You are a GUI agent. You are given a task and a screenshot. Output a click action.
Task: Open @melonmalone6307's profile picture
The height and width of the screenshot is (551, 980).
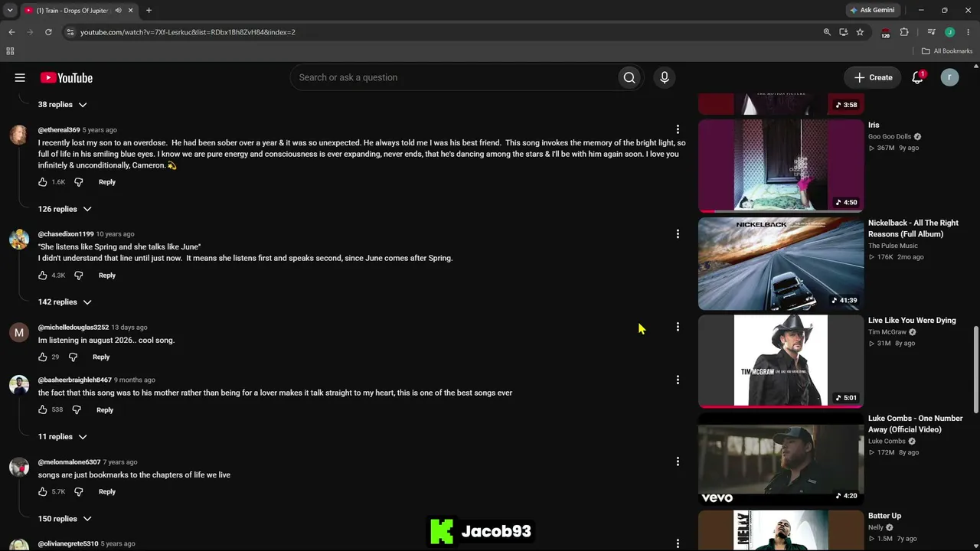click(x=19, y=467)
